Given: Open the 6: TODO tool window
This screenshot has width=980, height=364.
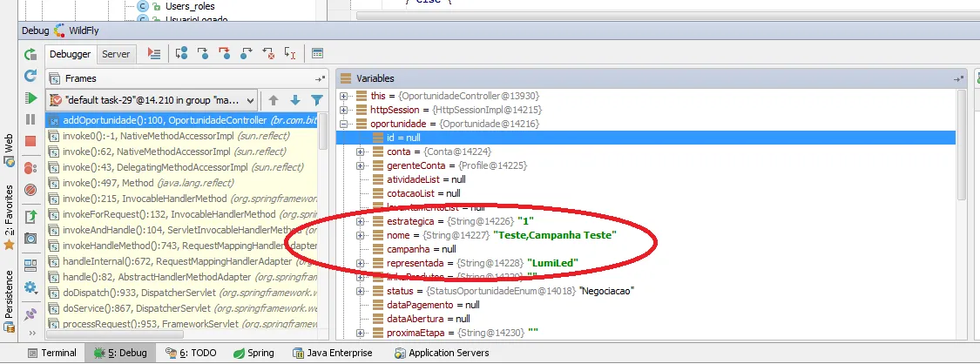Looking at the screenshot, I should [x=191, y=354].
